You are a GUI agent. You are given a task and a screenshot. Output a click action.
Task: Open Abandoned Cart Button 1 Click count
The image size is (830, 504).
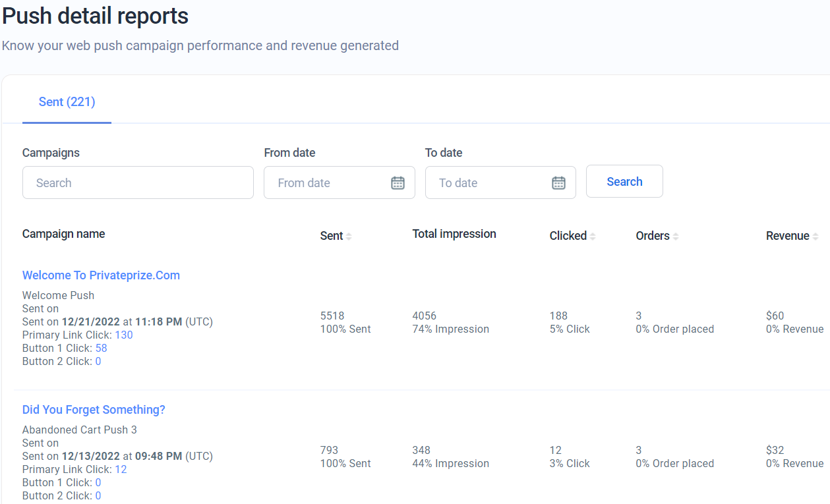98,482
